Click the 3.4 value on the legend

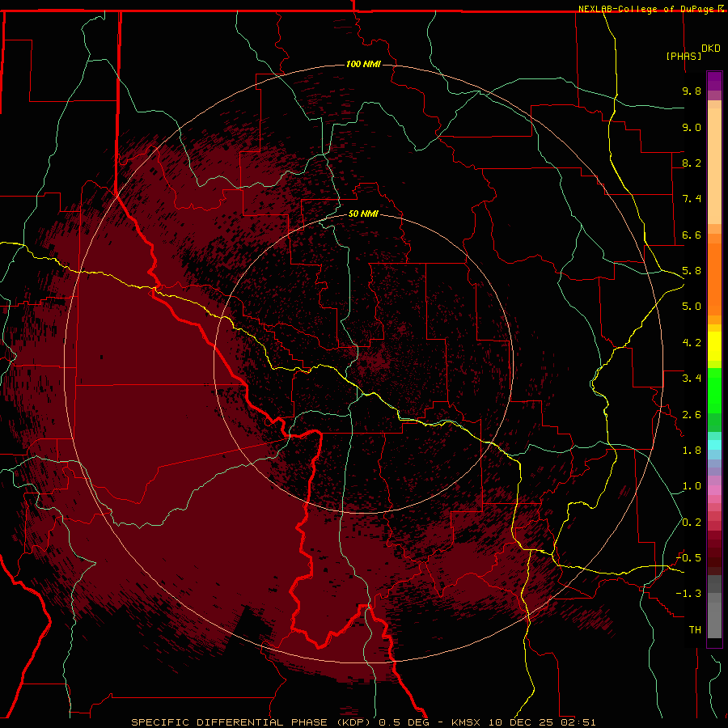[692, 379]
